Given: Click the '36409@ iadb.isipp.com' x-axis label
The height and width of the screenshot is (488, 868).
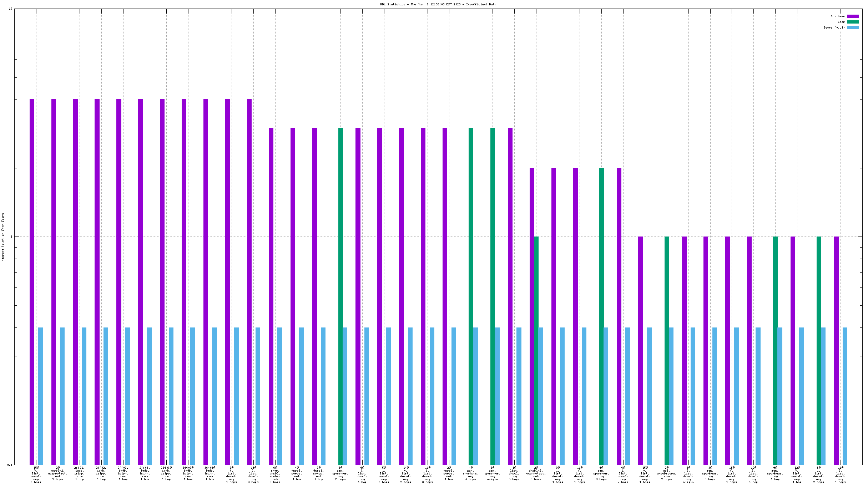Looking at the screenshot, I should 210,473.
